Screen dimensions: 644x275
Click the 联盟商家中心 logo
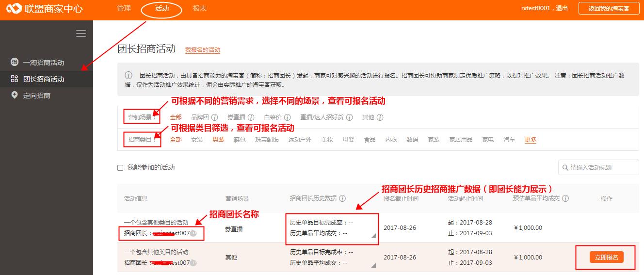coord(44,9)
